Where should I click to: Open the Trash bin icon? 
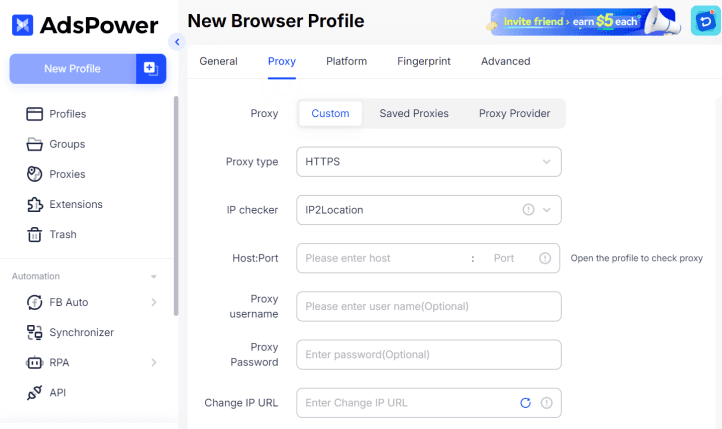coord(33,234)
